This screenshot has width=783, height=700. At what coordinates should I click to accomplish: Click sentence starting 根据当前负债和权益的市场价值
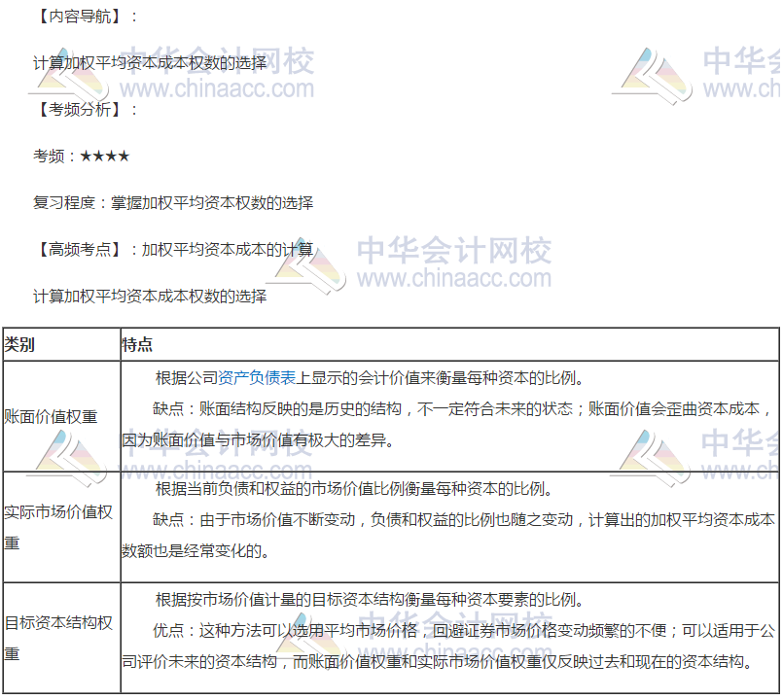point(354,489)
